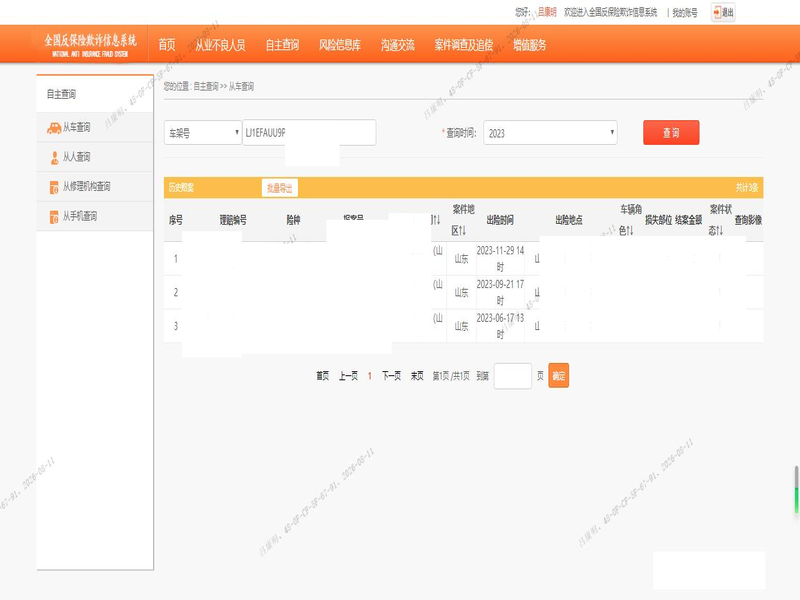The image size is (800, 600).
Task: Click the 2023-11-29 14时 cell
Action: [500, 258]
